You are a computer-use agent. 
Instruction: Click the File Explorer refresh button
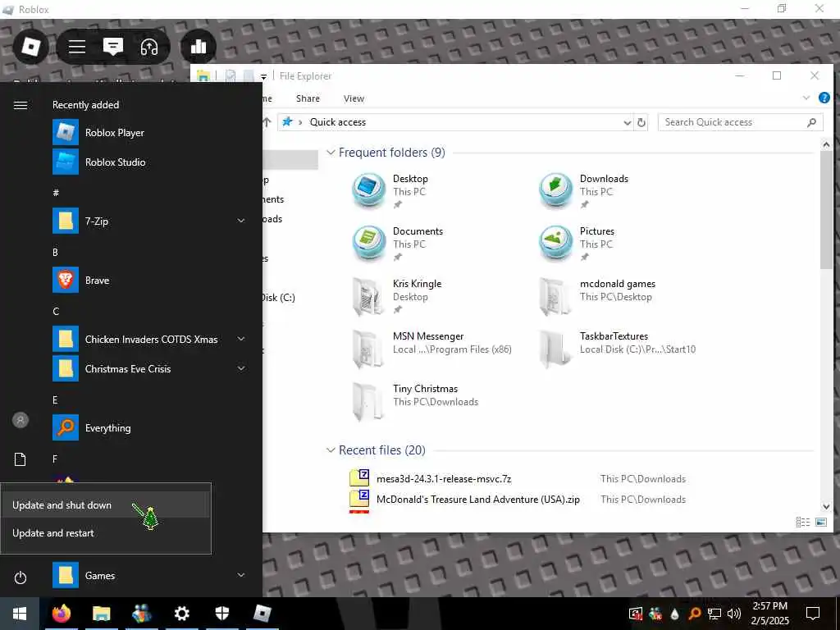[641, 123]
